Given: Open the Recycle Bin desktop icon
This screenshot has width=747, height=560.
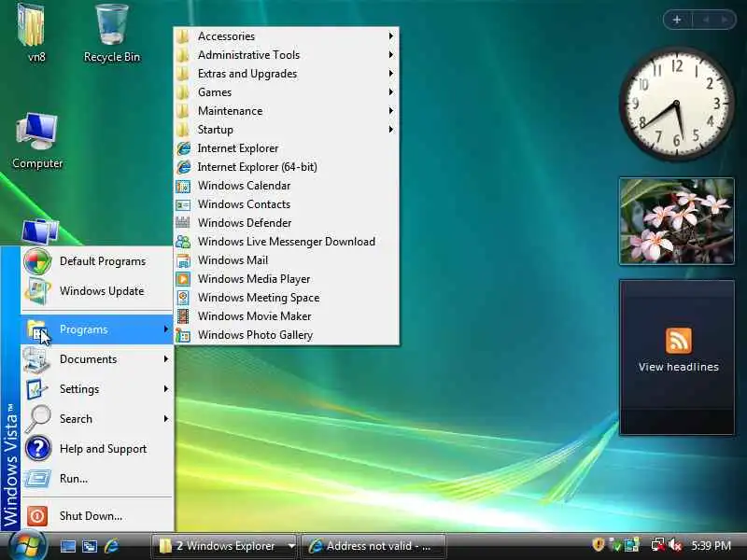Looking at the screenshot, I should (x=112, y=34).
